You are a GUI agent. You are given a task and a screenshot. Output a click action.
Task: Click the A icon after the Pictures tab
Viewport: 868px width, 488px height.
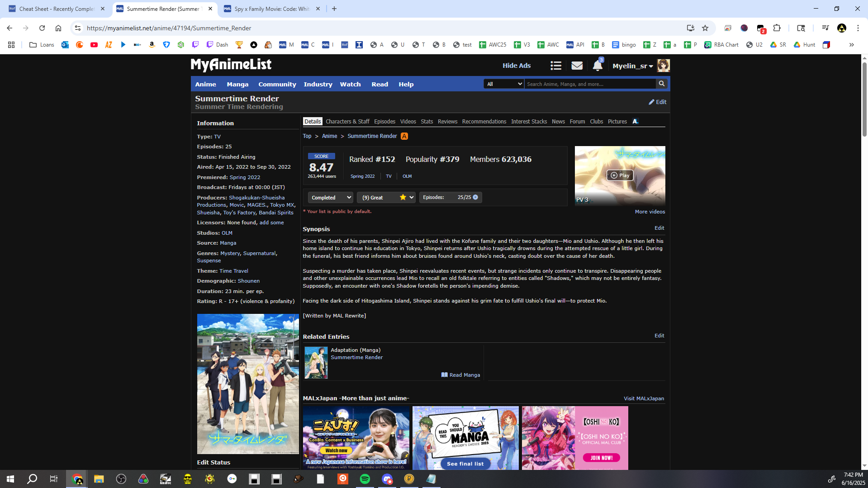pyautogui.click(x=635, y=121)
